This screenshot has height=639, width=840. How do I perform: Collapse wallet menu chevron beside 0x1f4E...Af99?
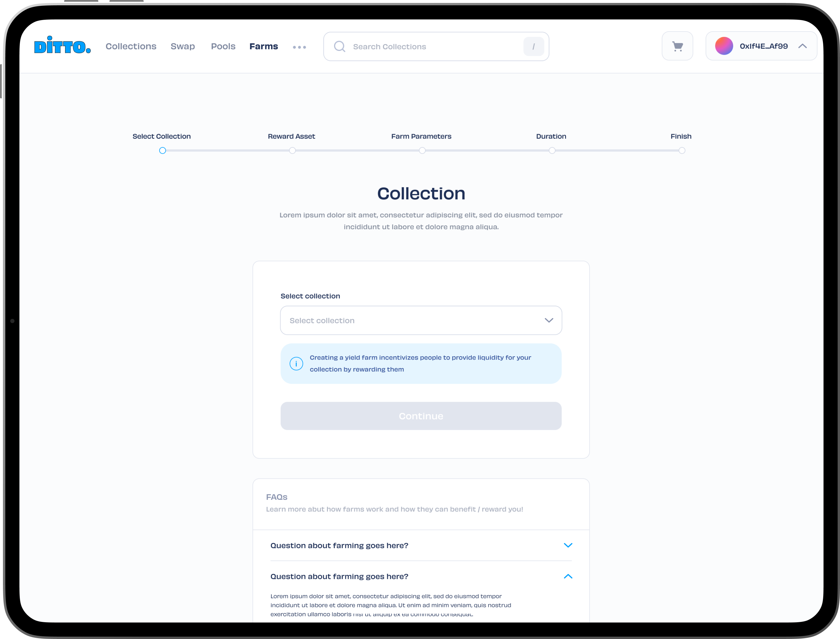coord(802,46)
